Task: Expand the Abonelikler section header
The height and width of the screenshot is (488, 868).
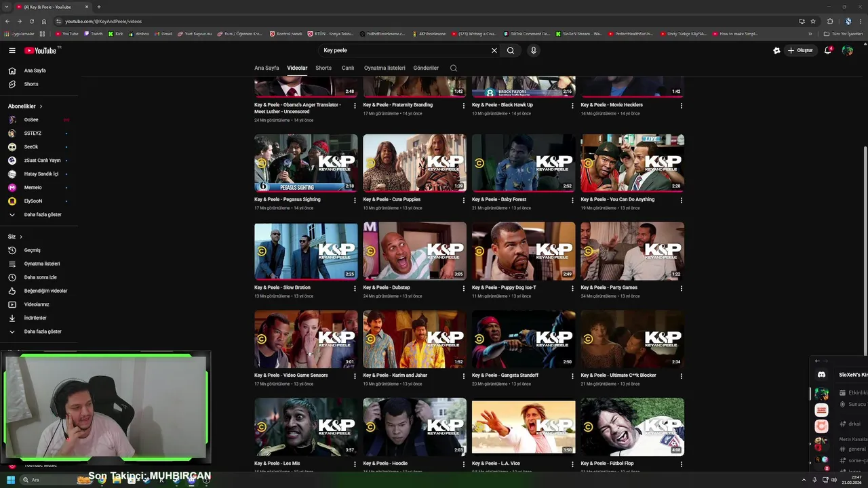Action: tap(25, 106)
